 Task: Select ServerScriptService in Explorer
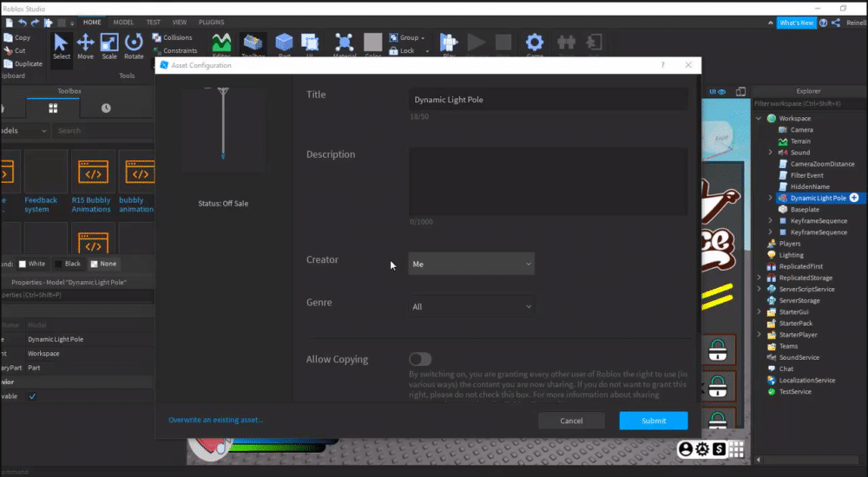pos(806,289)
